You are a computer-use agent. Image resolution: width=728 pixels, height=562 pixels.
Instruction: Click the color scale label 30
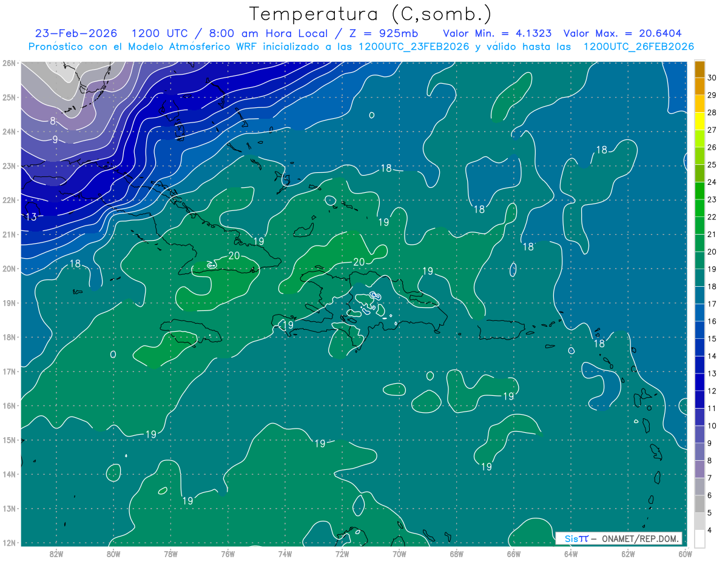(x=712, y=78)
